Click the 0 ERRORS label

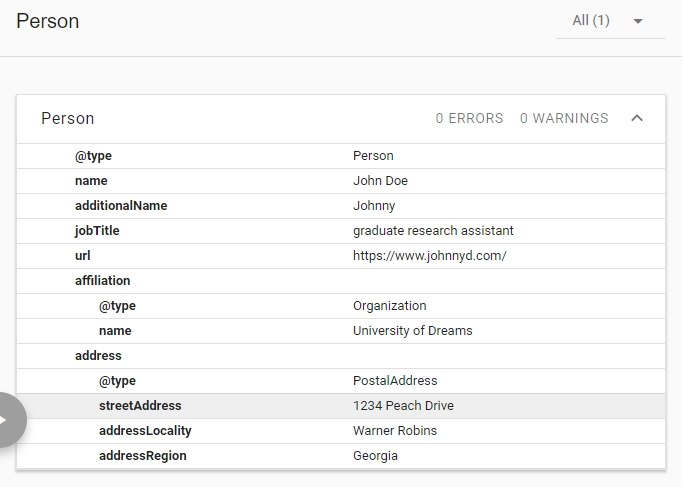[x=469, y=118]
